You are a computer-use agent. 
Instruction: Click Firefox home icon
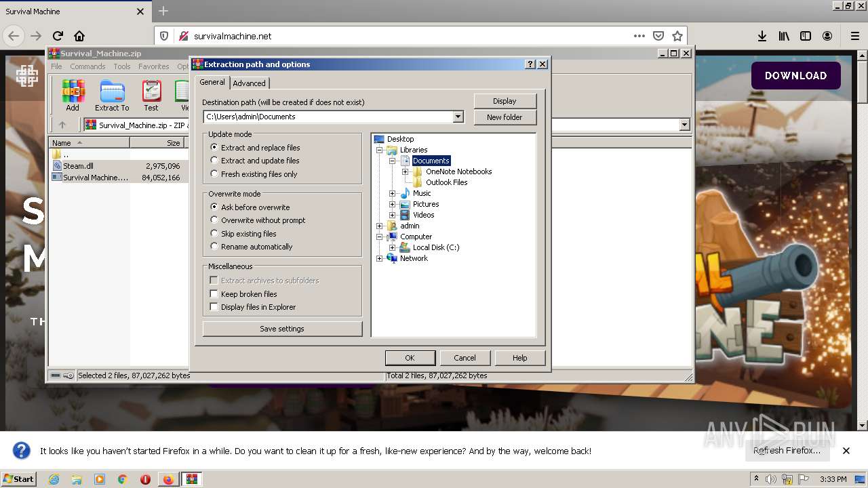pyautogui.click(x=79, y=36)
